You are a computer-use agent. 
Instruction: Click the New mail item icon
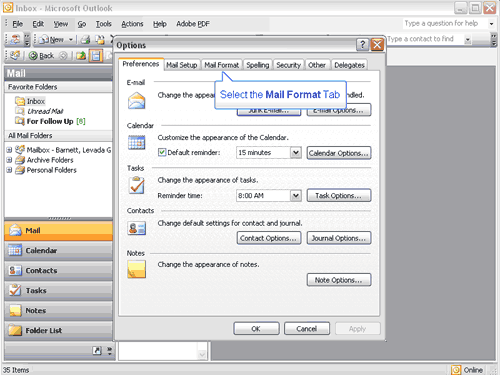click(44, 40)
